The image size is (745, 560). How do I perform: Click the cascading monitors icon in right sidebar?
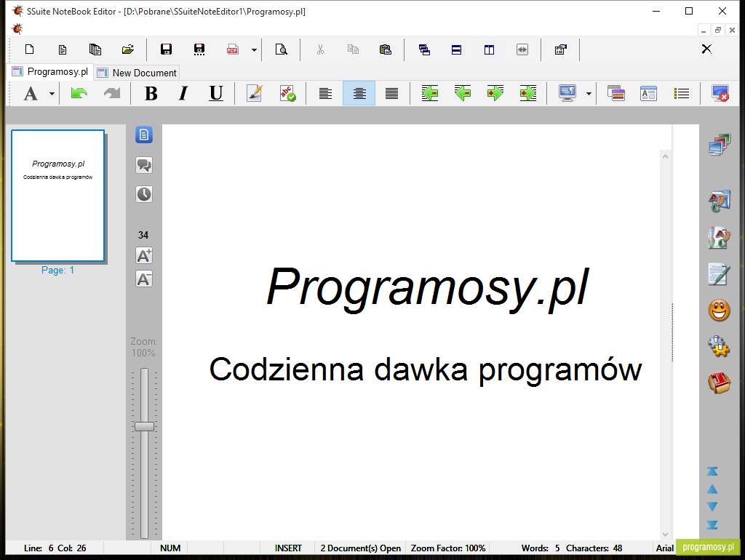click(719, 145)
